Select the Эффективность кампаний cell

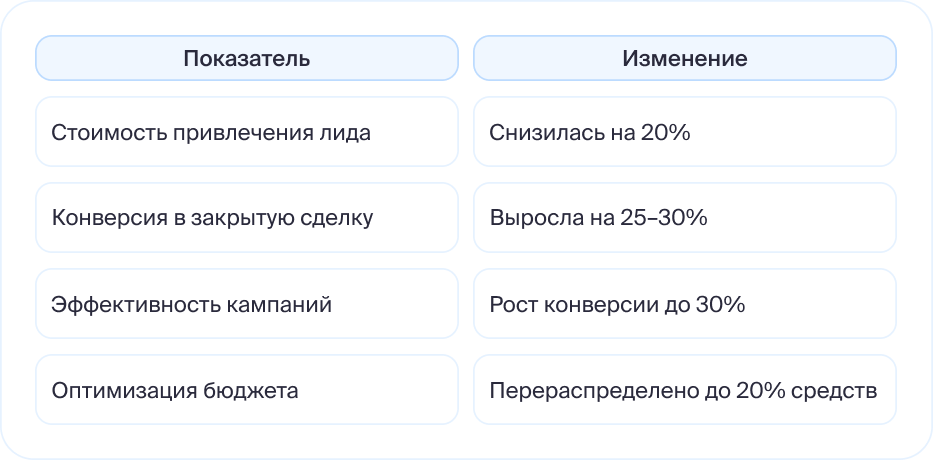click(246, 304)
